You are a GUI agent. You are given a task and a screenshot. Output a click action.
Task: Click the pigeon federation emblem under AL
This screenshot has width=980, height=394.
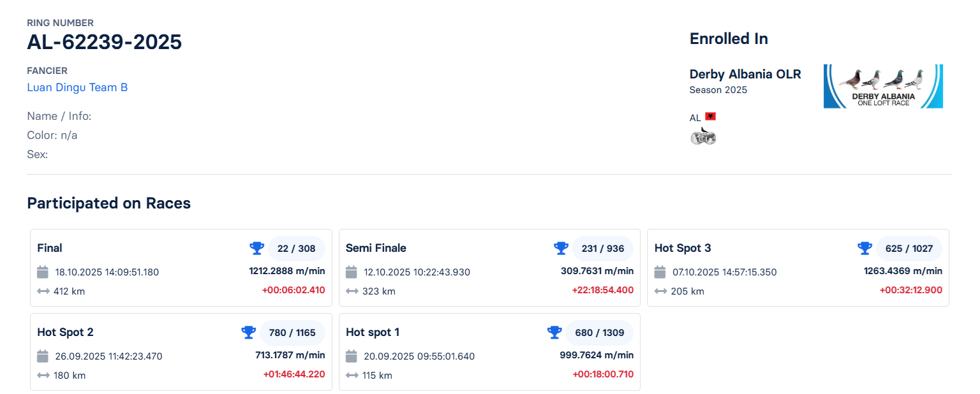(703, 136)
